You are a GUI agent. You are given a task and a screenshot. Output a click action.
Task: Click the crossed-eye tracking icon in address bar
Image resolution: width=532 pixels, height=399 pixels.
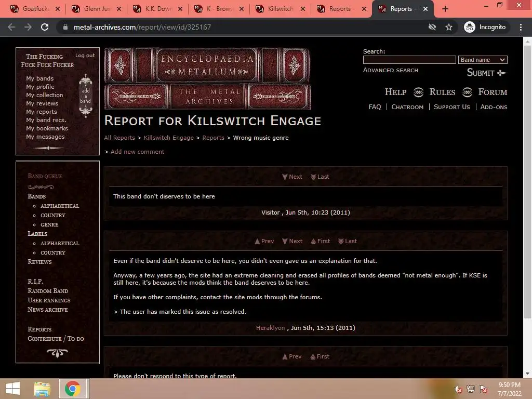point(432,27)
